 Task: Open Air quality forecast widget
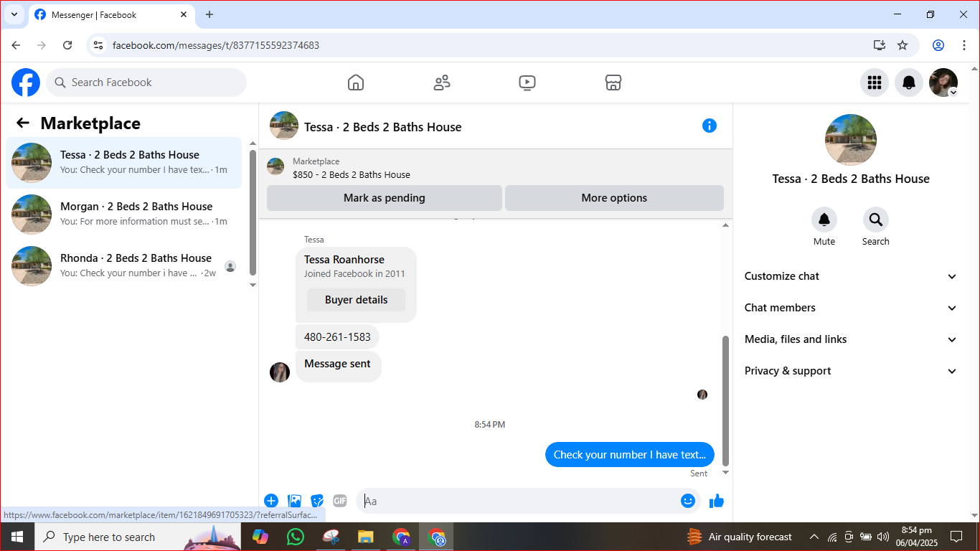point(740,537)
